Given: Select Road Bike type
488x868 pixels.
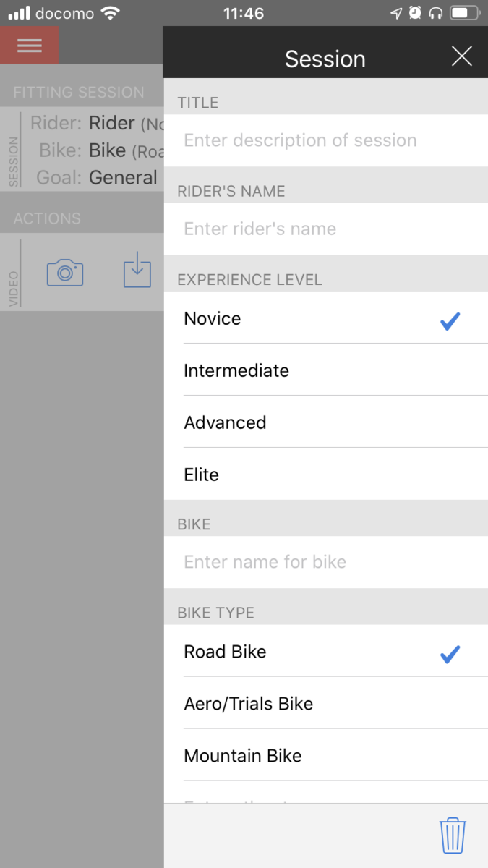Looking at the screenshot, I should pyautogui.click(x=325, y=652).
